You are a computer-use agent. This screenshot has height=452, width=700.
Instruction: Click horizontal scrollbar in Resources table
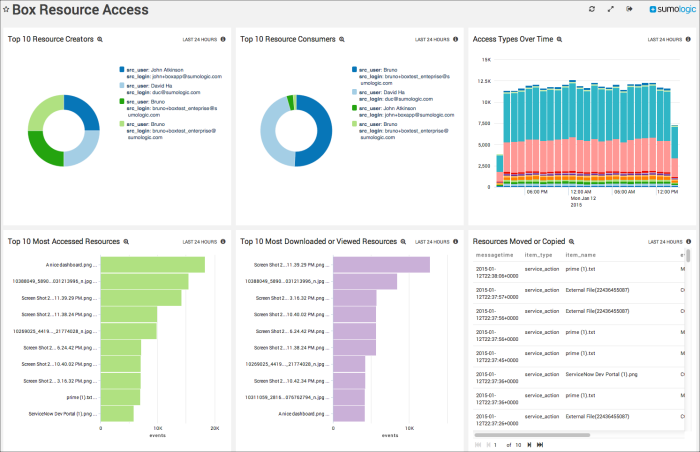pos(530,434)
